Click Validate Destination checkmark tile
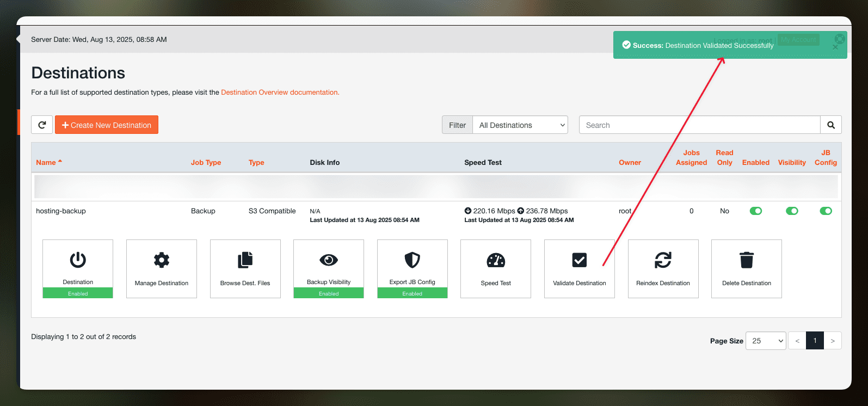868x406 pixels. (x=580, y=269)
